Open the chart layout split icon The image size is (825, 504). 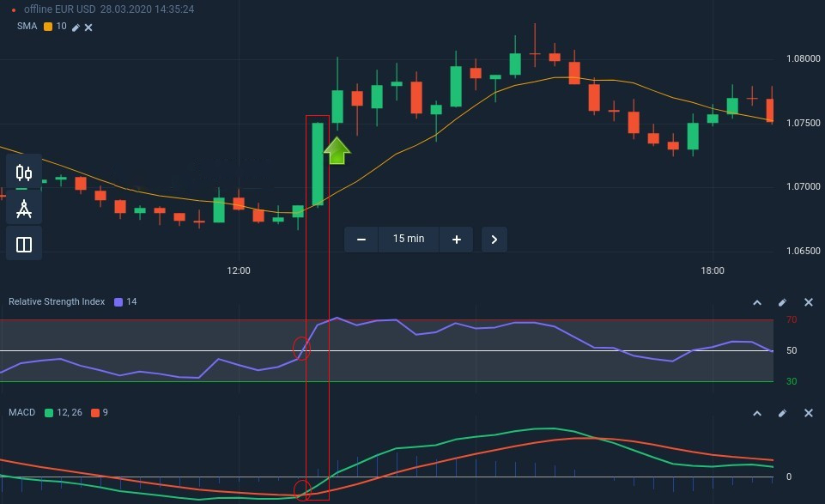(24, 245)
